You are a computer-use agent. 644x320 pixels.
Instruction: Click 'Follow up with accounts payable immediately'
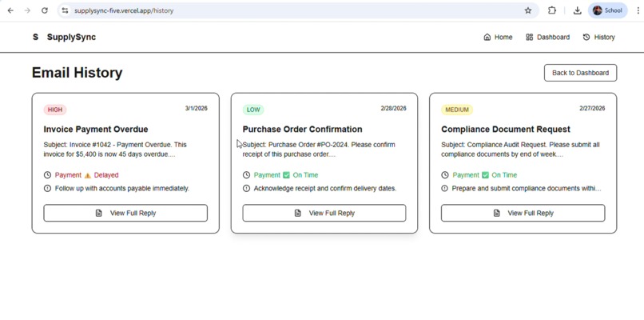coord(122,189)
